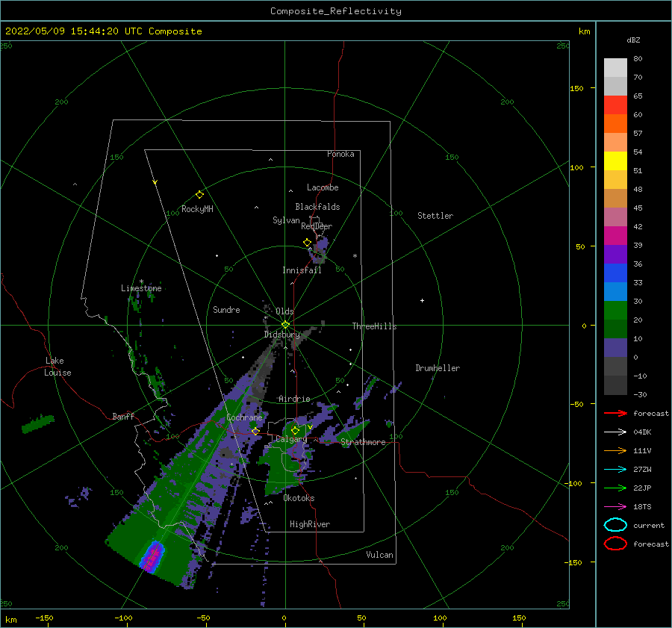Click the cyan 27ZW arrow icon
This screenshot has width=672, height=628.
[615, 470]
